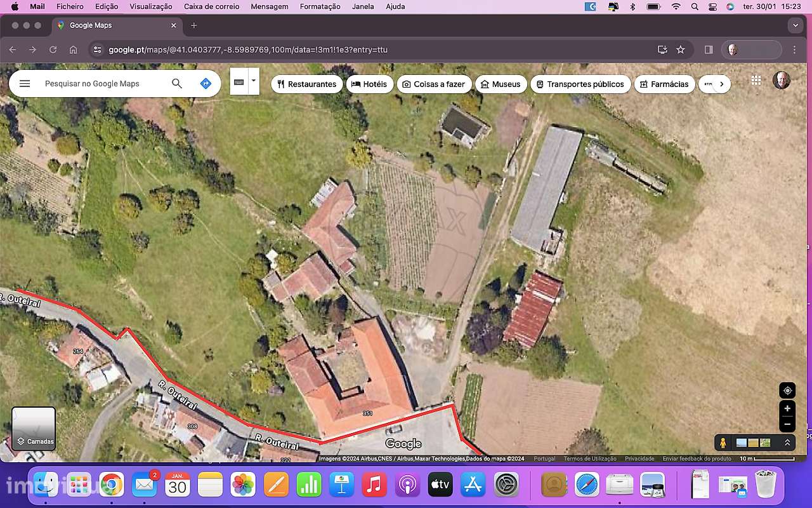Open directions with the blue arrow icon
812x508 pixels.
(206, 84)
